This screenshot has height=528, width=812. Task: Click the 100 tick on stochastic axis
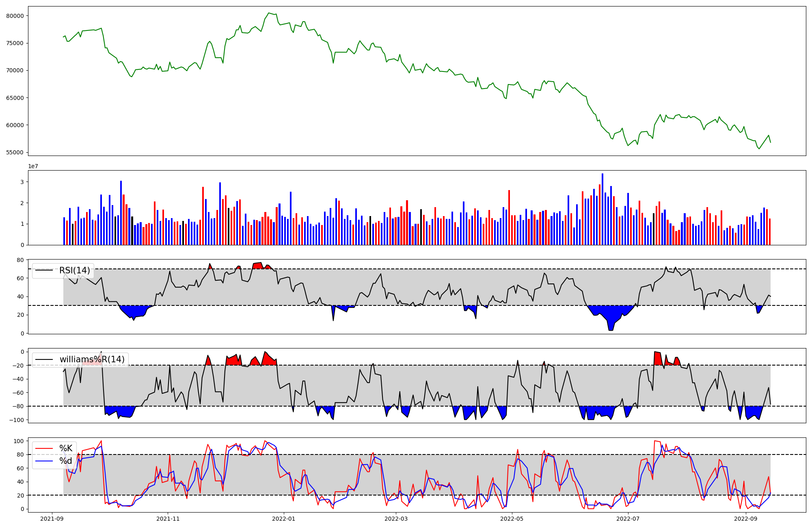point(19,441)
